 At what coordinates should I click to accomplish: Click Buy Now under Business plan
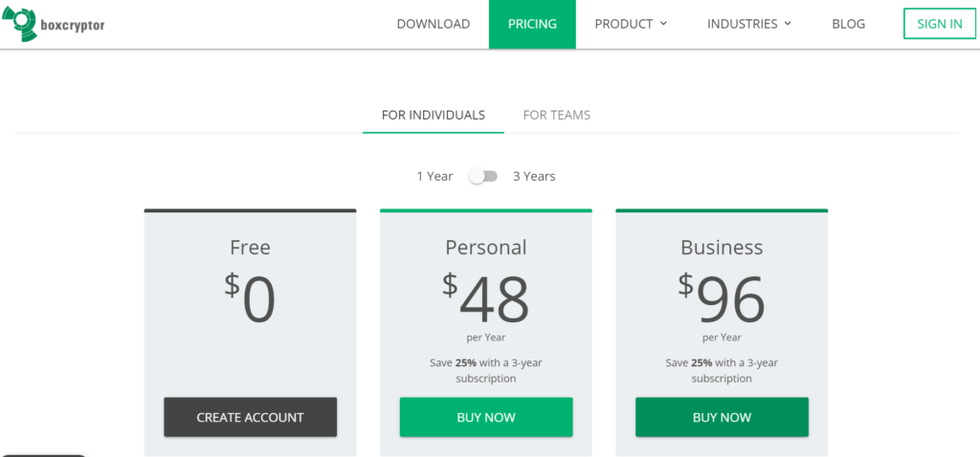click(x=722, y=417)
